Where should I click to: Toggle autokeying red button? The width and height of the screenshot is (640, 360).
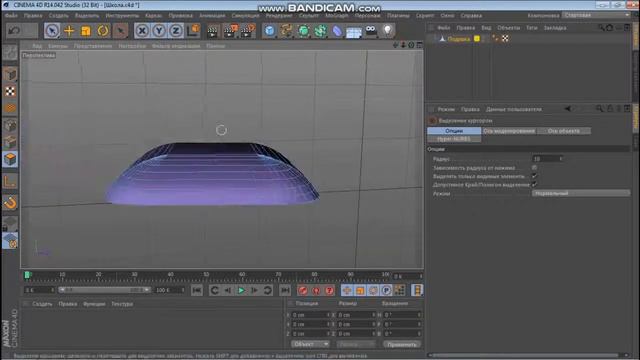pyautogui.click(x=316, y=290)
